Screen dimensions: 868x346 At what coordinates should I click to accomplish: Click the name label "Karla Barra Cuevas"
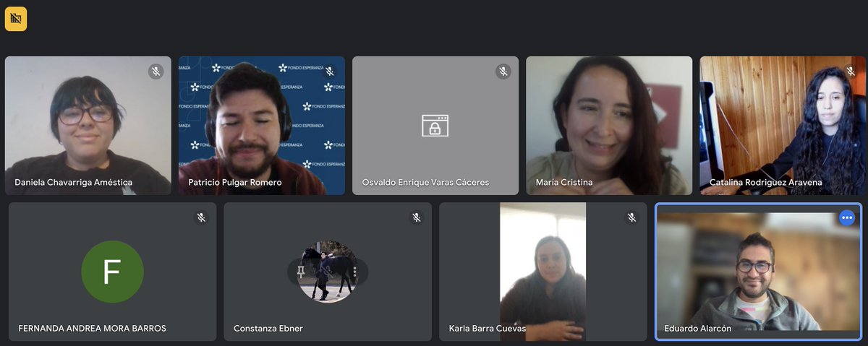488,329
